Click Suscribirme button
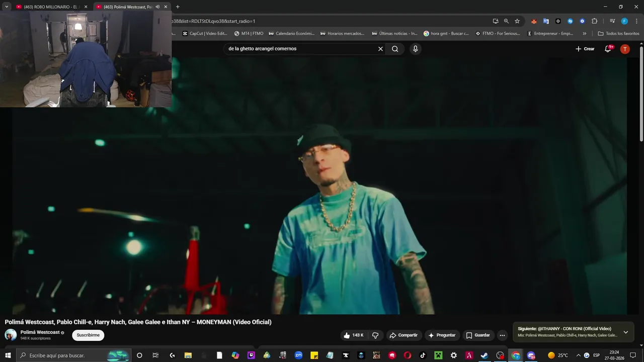644x362 pixels. click(88, 335)
